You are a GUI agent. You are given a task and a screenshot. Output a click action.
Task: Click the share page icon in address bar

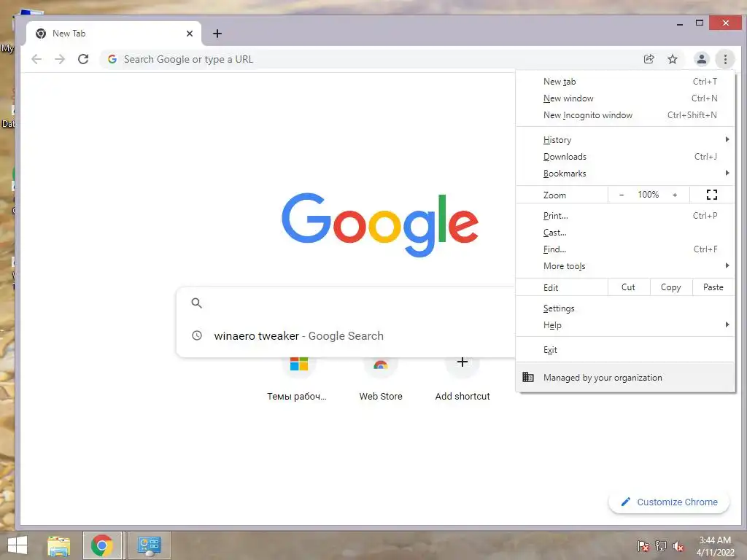[x=649, y=59]
